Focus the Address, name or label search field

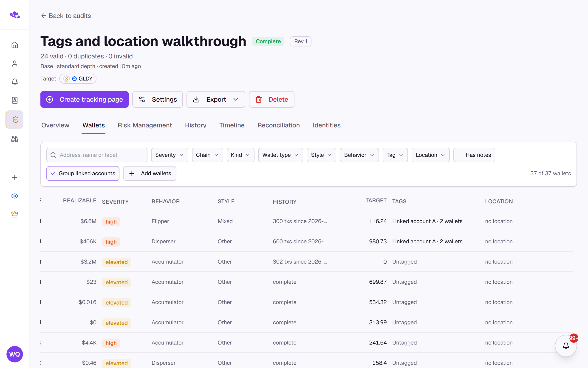(x=97, y=155)
